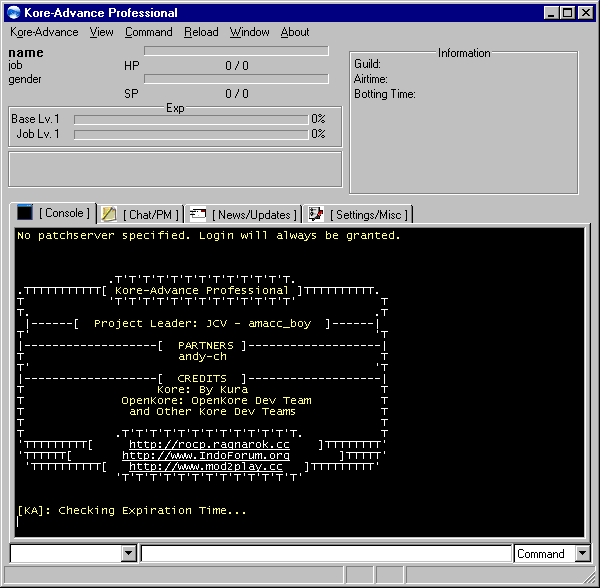Image resolution: width=600 pixels, height=588 pixels.
Task: Click the bottom command text input field
Action: click(326, 554)
